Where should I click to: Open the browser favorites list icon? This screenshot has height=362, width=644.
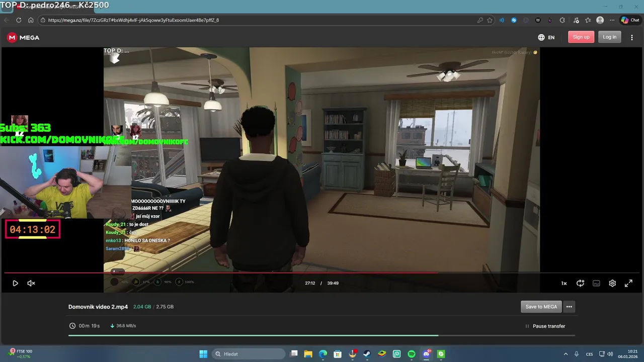click(x=588, y=20)
